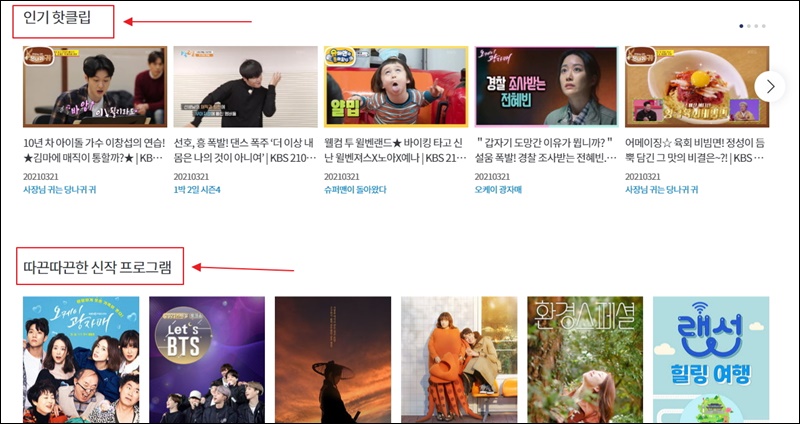Select the fourth carousel page dot
Viewport: 800px width, 424px height.
tap(764, 26)
